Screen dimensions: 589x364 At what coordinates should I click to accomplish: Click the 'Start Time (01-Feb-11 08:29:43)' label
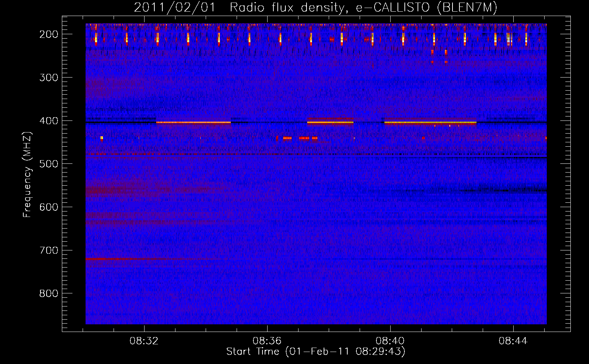click(316, 352)
